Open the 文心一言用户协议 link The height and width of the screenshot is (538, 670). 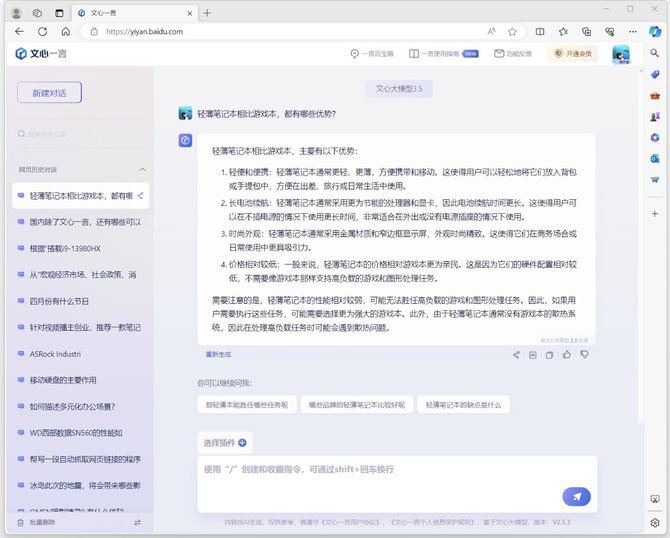[x=350, y=522]
